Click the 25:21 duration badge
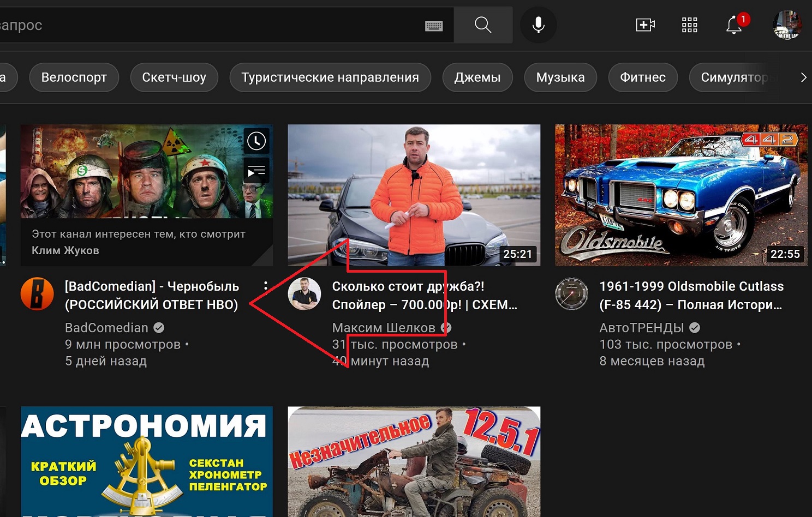Viewport: 812px width, 517px height. (518, 254)
